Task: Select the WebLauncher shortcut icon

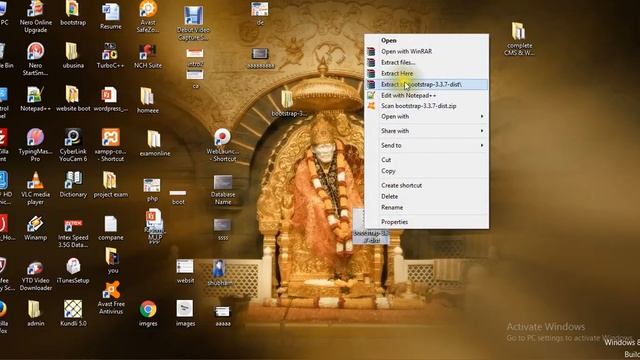Action: coord(222,145)
